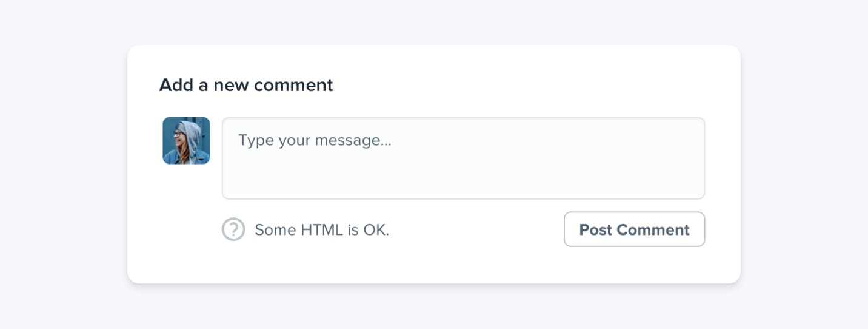Select the profile picture beside the textbox
This screenshot has height=329, width=868.
click(x=186, y=141)
